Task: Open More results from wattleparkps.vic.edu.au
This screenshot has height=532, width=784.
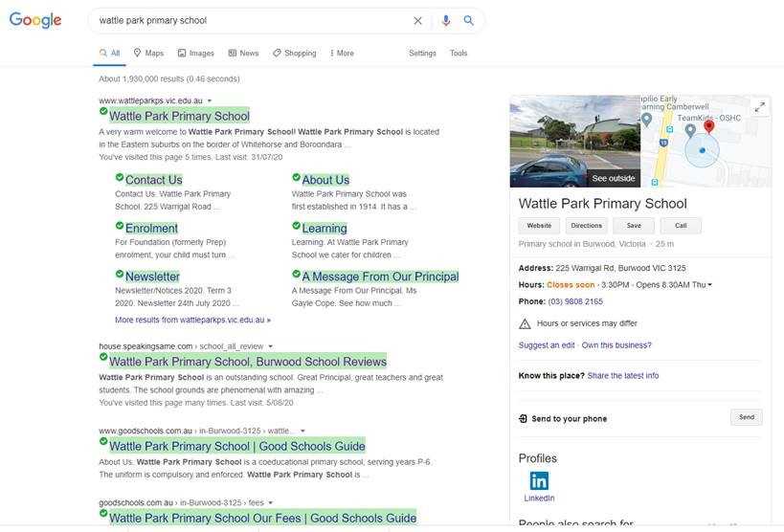Action: pyautogui.click(x=193, y=320)
